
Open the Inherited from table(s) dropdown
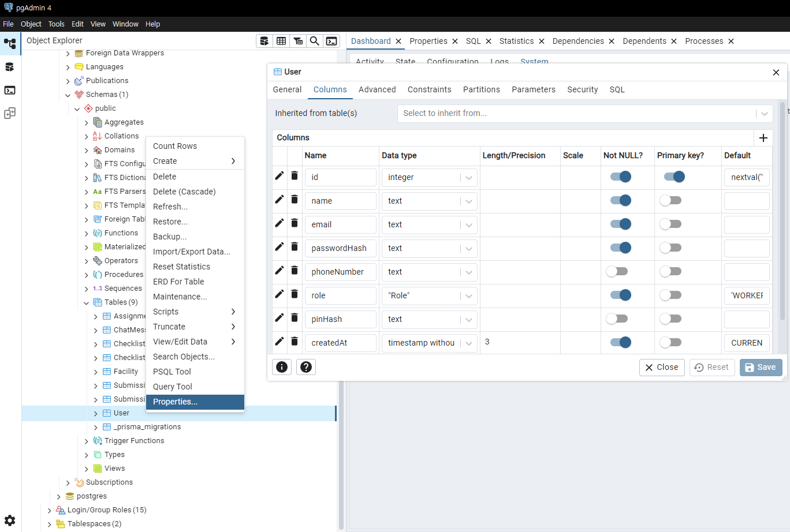coord(585,113)
